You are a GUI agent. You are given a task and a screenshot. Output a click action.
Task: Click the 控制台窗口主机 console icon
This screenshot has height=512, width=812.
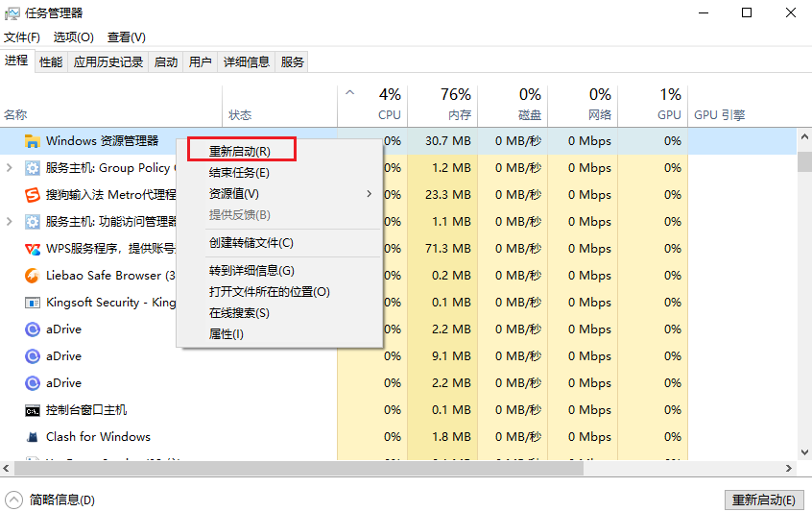click(32, 411)
